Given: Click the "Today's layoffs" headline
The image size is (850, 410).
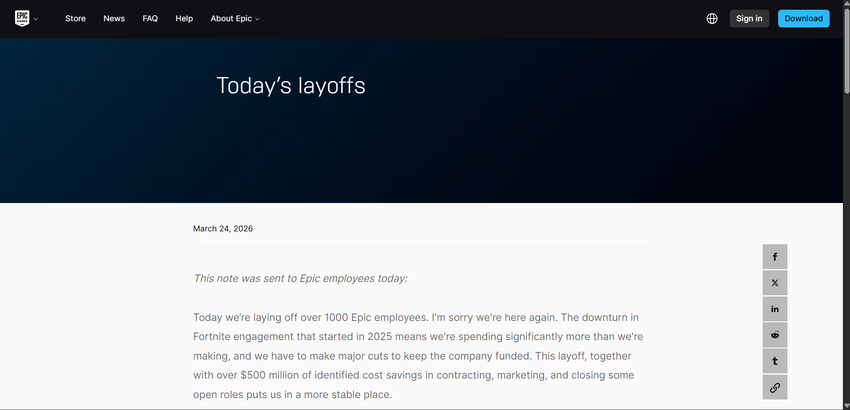Looking at the screenshot, I should pyautogui.click(x=291, y=86).
